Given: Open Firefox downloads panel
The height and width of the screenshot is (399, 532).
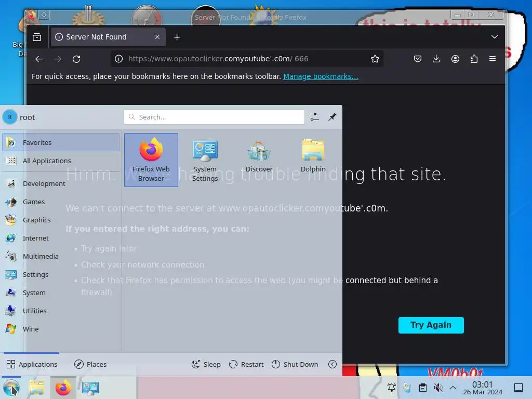Looking at the screenshot, I should (436, 59).
